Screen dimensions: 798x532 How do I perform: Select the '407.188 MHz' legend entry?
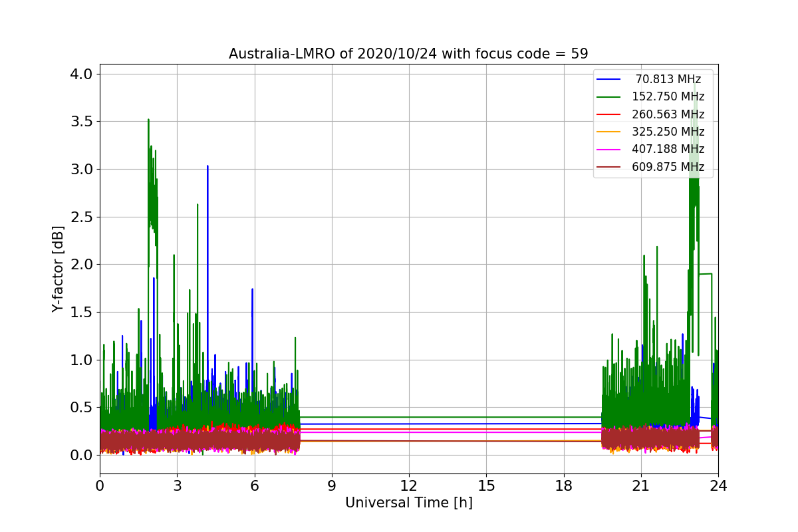pyautogui.click(x=668, y=149)
